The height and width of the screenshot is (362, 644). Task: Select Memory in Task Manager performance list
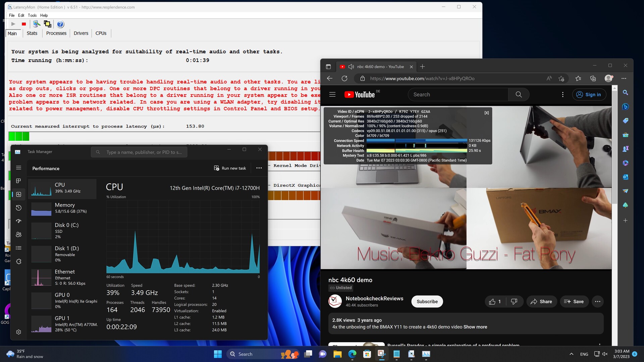pos(62,209)
